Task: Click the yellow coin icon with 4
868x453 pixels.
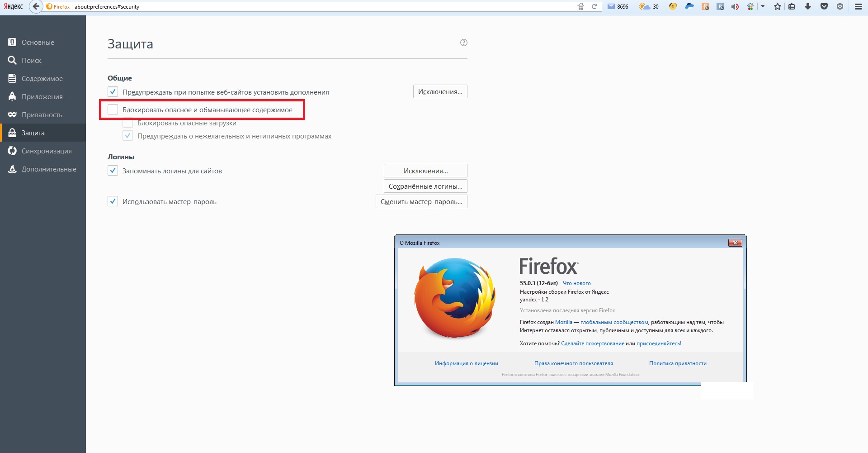Action: [x=673, y=6]
